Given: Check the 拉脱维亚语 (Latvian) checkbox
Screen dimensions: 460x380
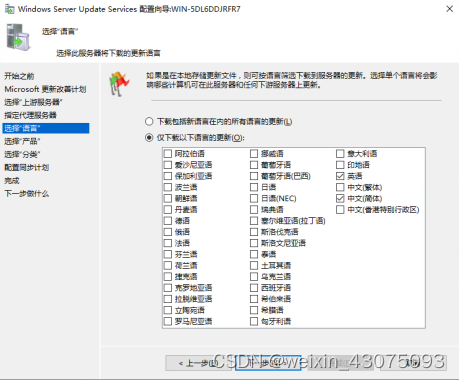Looking at the screenshot, I should point(168,299).
